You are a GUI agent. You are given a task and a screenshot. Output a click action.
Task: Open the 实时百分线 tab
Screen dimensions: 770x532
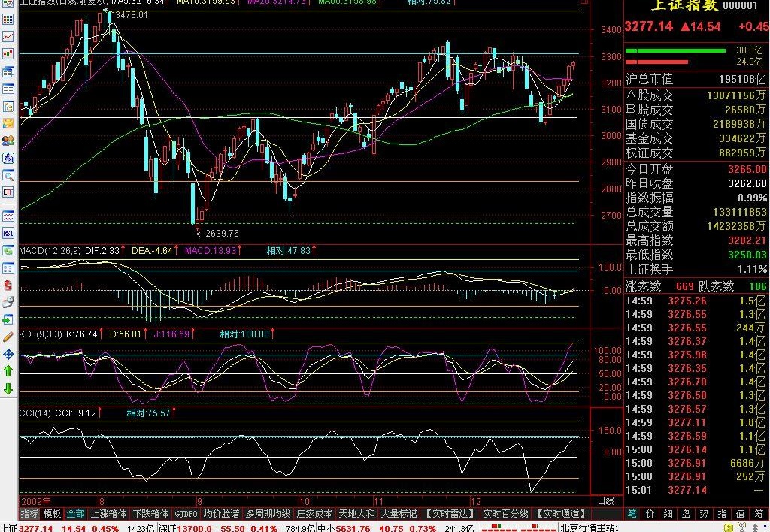coord(505,514)
